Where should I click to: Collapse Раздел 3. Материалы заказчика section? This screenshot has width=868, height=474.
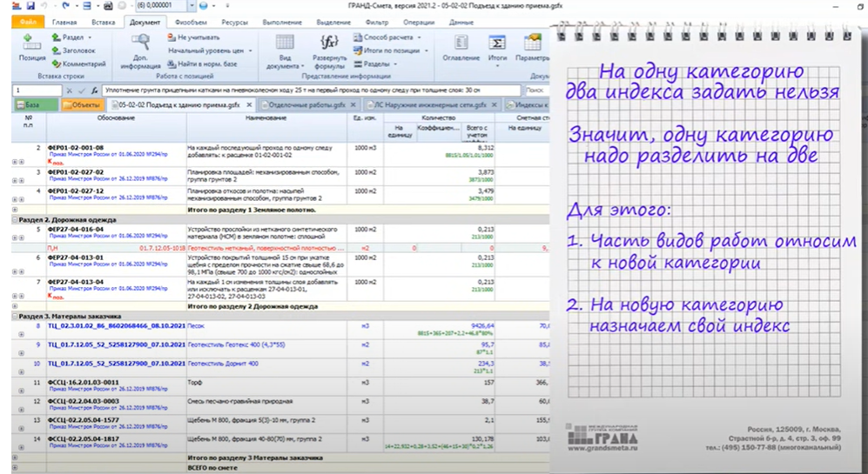tap(15, 317)
